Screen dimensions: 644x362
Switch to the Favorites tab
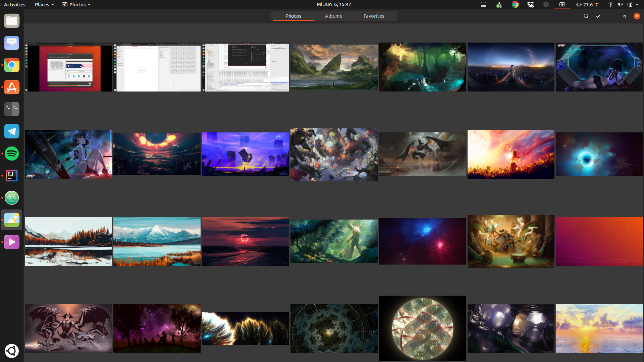click(x=374, y=16)
